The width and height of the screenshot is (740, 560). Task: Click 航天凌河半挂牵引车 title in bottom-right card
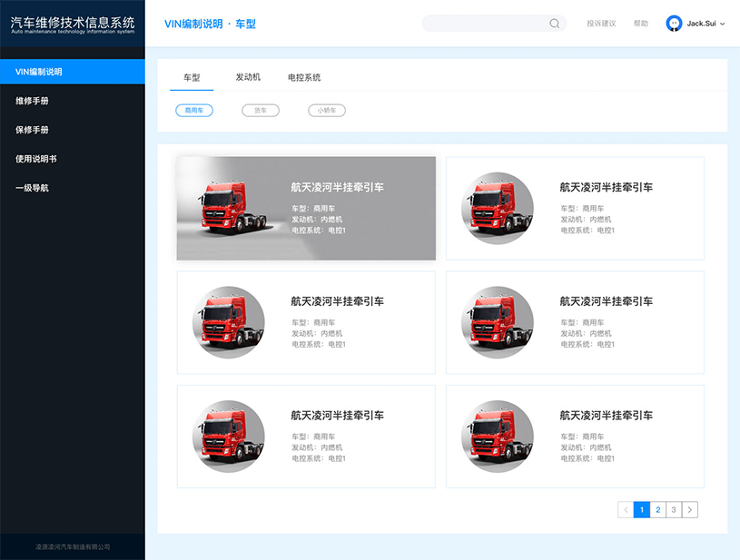(606, 416)
